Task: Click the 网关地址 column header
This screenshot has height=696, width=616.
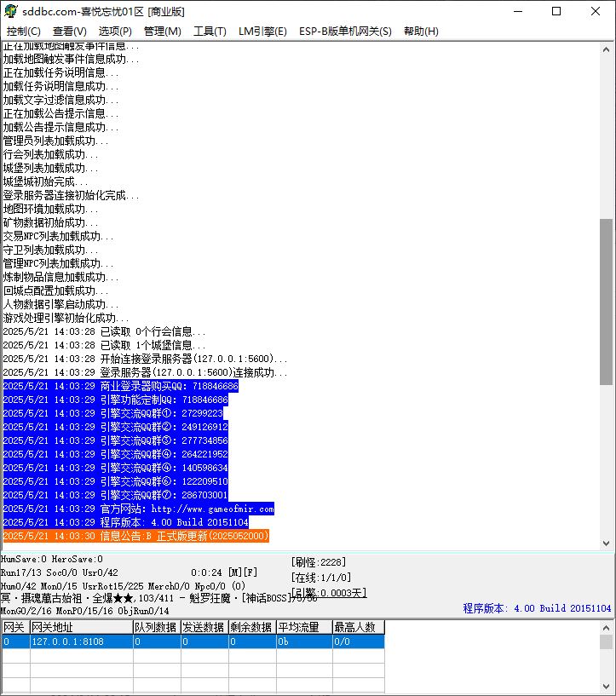Action: point(81,627)
